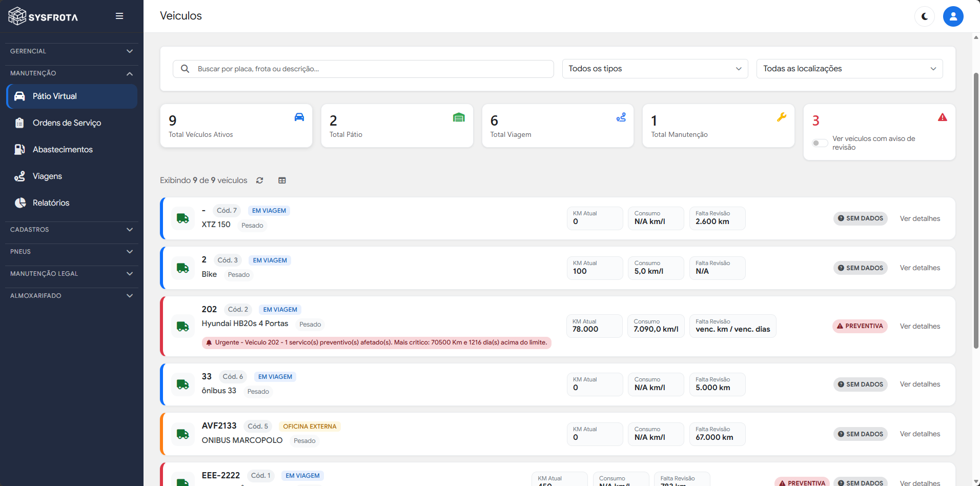Image resolution: width=980 pixels, height=486 pixels.
Task: Click the truck icon of ONIBUS MARCOPOLO row
Action: [183, 434]
